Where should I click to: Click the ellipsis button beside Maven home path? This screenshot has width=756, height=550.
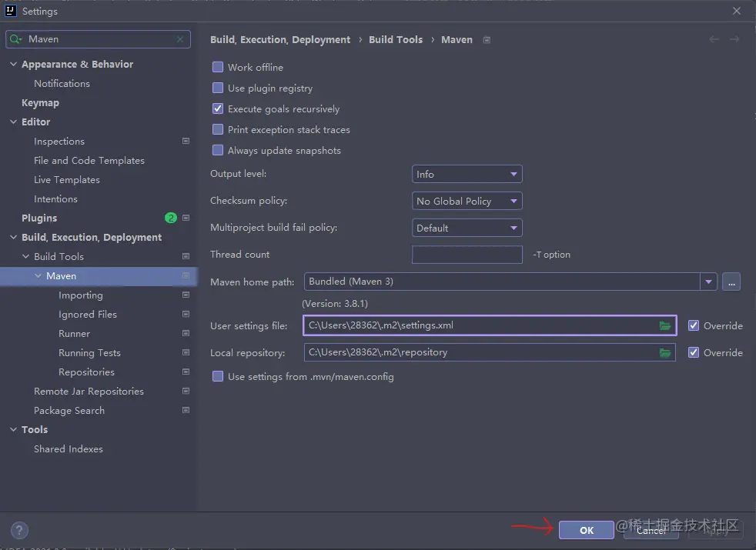tap(731, 282)
